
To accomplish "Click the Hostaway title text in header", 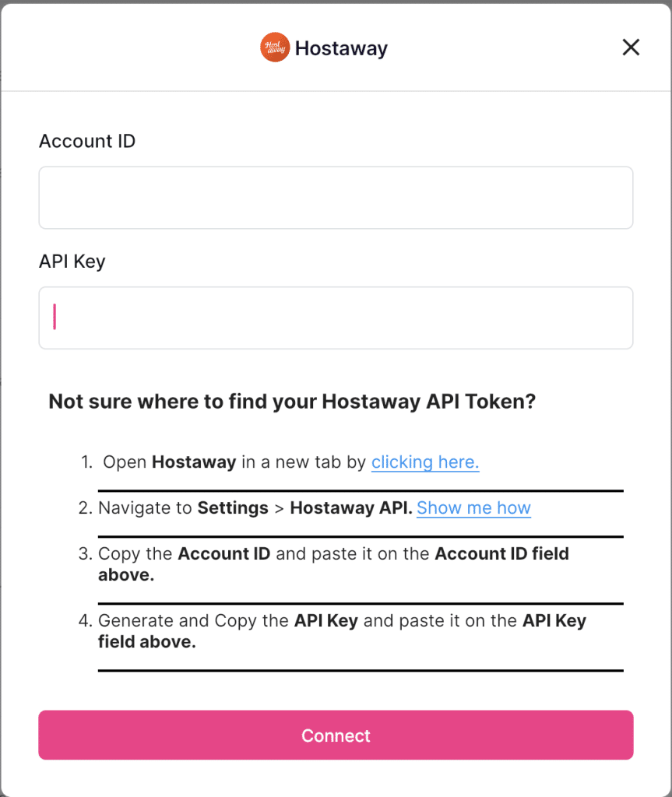I will 341,48.
